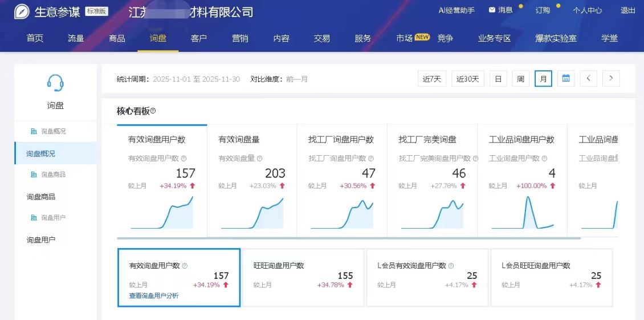644x320 pixels.
Task: Open the 查看询盘用户分析 link
Action: tap(154, 295)
